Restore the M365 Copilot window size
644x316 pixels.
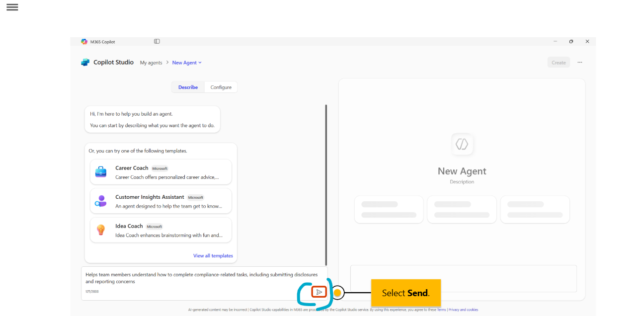(571, 41)
